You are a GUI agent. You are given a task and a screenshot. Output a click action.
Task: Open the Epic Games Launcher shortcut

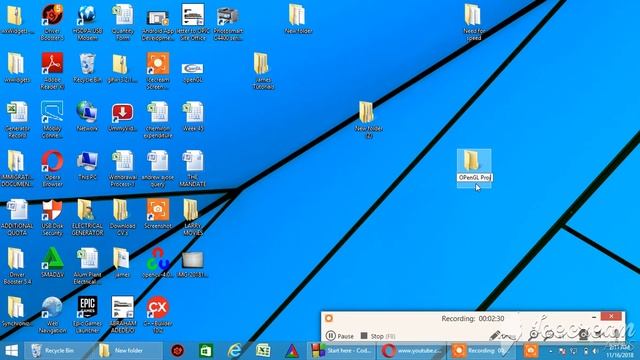pos(87,315)
